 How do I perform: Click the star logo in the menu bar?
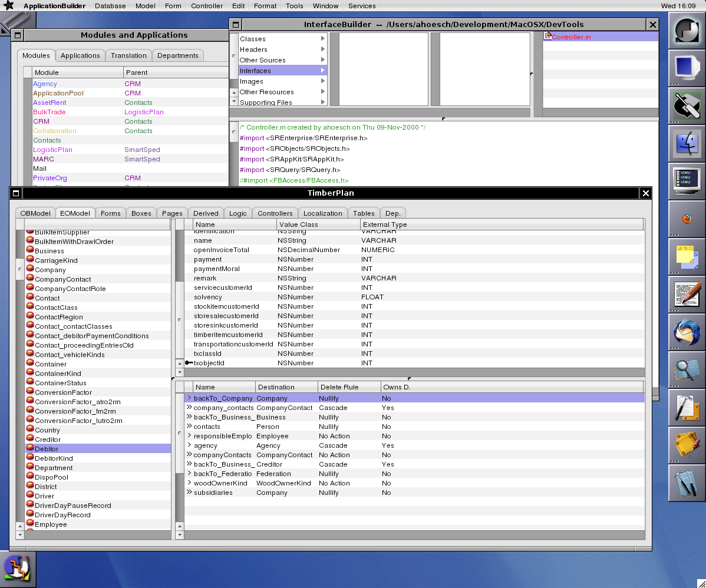[9, 5]
